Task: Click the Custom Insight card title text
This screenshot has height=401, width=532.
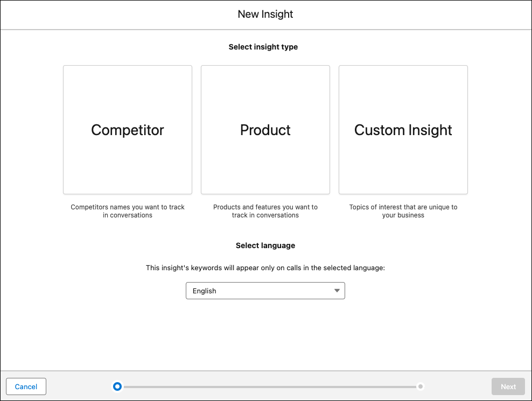Action: [x=403, y=130]
